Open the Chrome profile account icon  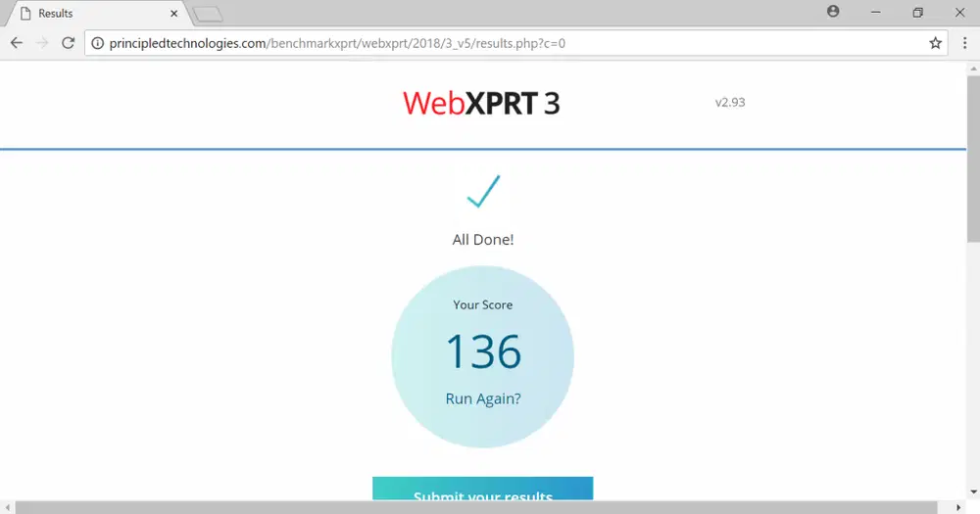[833, 11]
